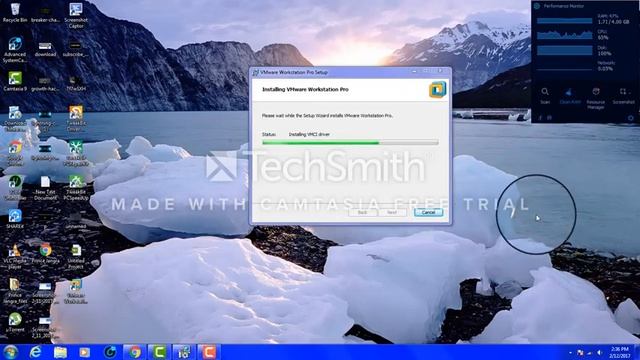Click the volume icon in system tray
Image resolution: width=640 pixels, height=360 pixels.
point(599,352)
